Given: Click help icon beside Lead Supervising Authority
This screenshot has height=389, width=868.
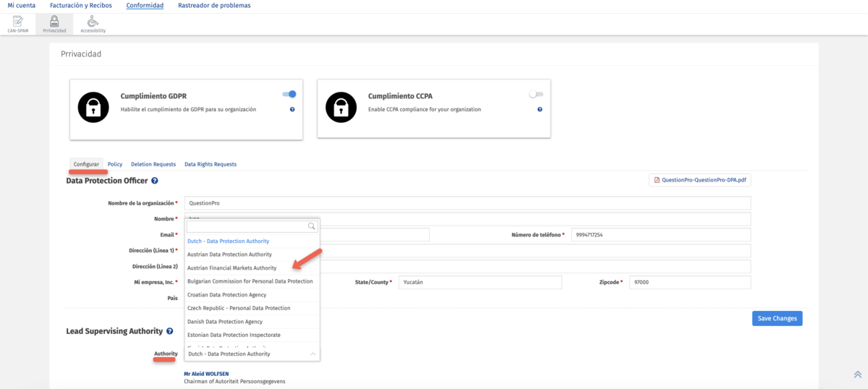Looking at the screenshot, I should tap(169, 331).
